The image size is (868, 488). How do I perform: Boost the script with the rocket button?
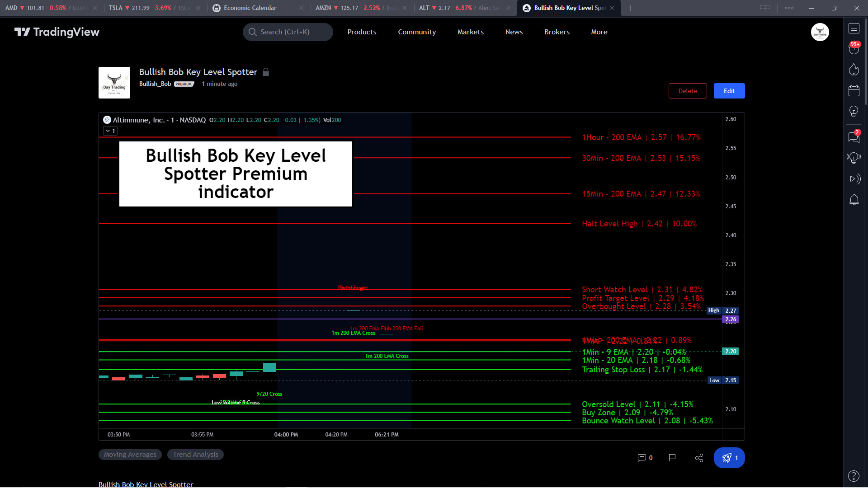(729, 458)
